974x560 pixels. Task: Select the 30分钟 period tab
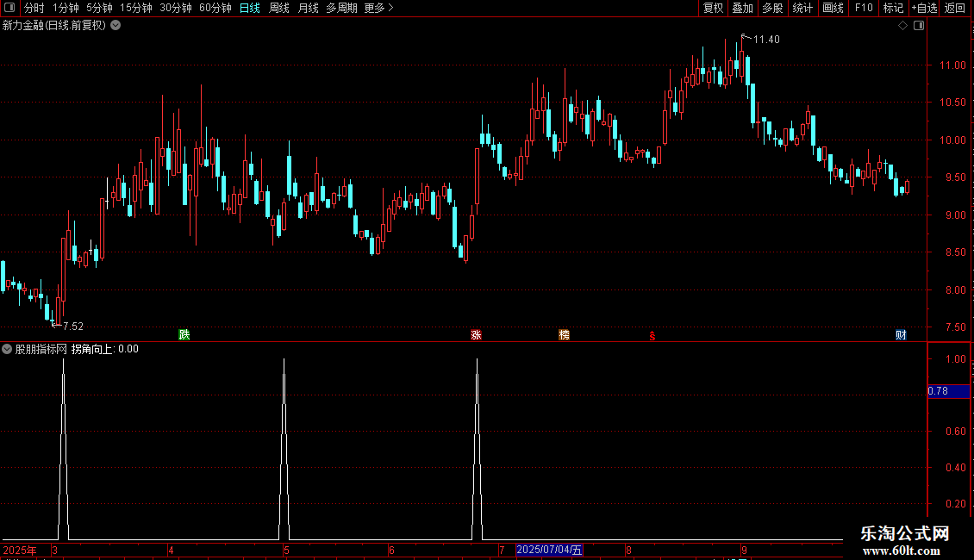click(x=176, y=8)
